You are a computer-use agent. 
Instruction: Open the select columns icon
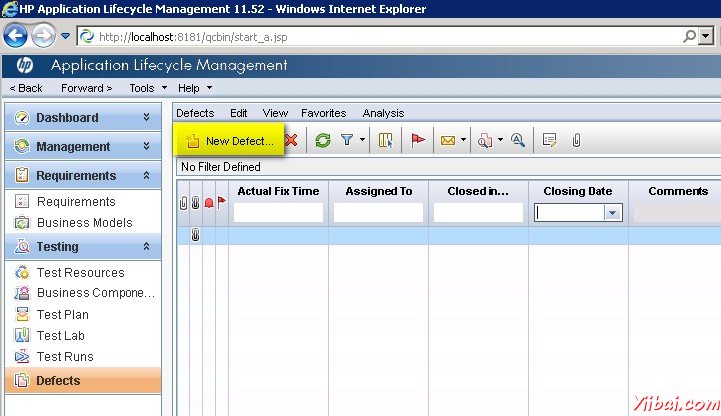(x=385, y=141)
